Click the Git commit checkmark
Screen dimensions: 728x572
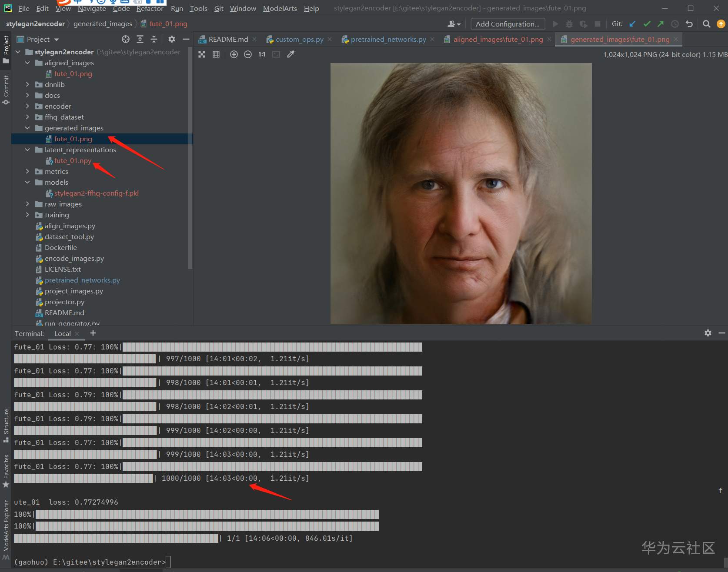pyautogui.click(x=647, y=24)
